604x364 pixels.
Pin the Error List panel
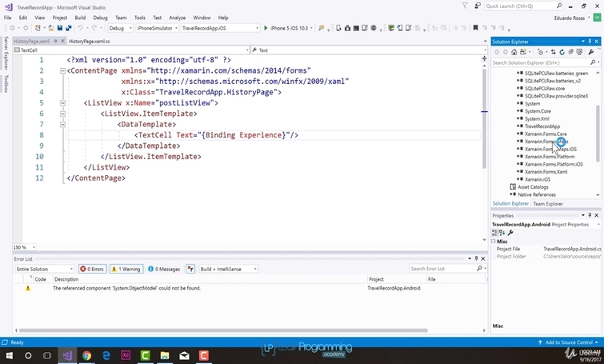point(476,258)
